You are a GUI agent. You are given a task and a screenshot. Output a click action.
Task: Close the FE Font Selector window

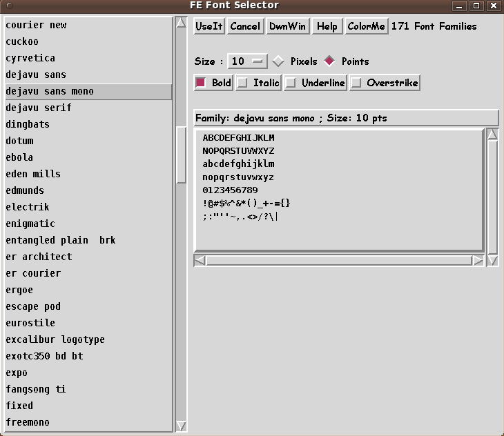(x=494, y=6)
